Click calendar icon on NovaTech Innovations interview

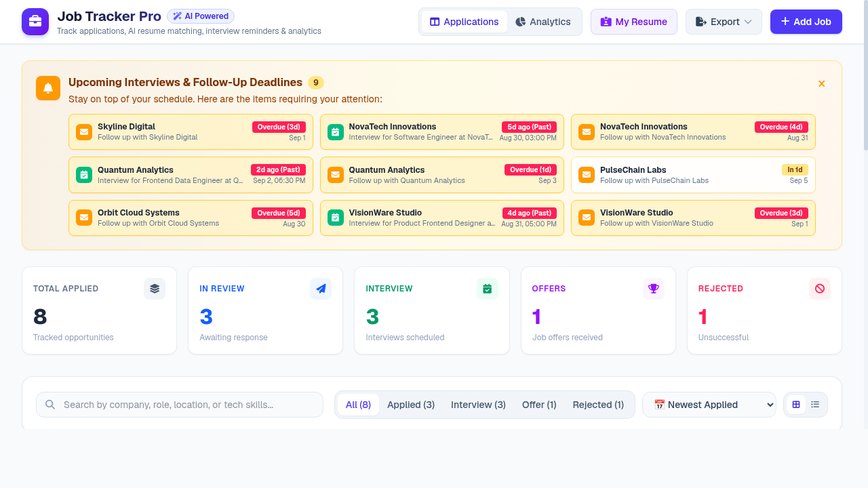(x=336, y=131)
